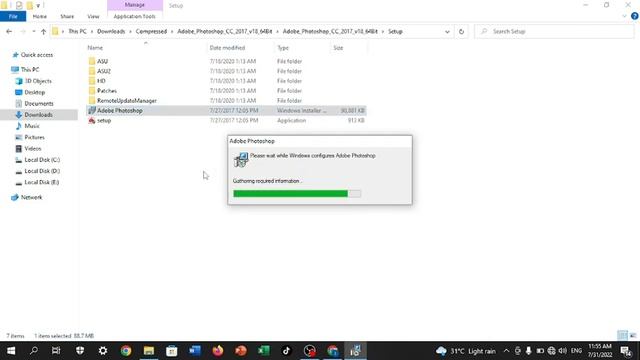
Task: Open Windows Security shield on taskbar
Action: [x=80, y=351]
